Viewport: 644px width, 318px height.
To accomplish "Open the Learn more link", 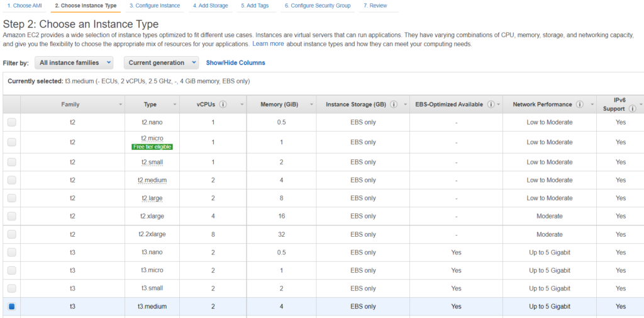I will coord(268,43).
